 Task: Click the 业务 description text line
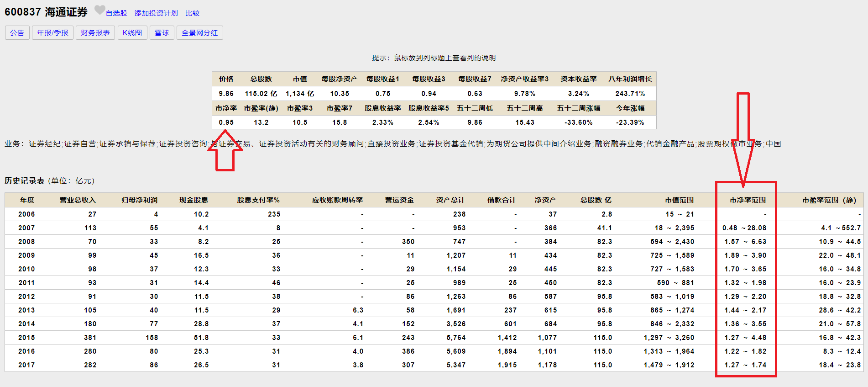[x=397, y=144]
